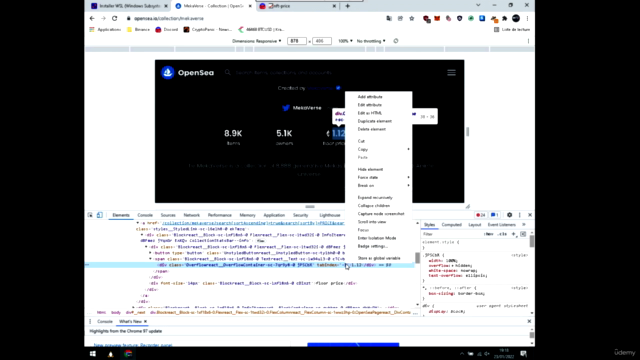Close the What's New drawer tab

[x=145, y=322]
